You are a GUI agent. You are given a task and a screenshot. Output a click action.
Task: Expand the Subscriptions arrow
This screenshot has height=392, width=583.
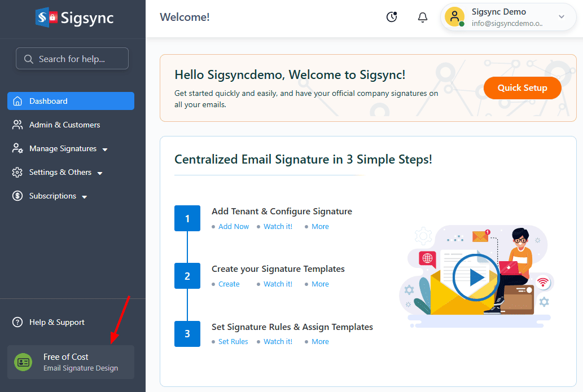coord(85,197)
